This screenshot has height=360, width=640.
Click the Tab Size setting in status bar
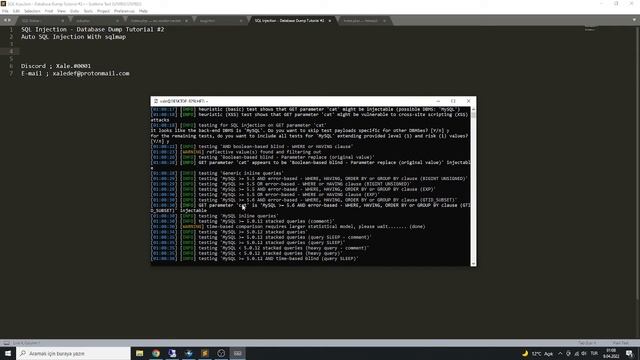point(587,343)
